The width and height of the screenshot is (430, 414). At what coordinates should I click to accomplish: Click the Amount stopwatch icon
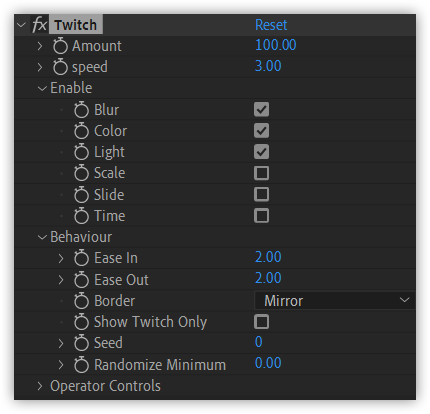(60, 46)
